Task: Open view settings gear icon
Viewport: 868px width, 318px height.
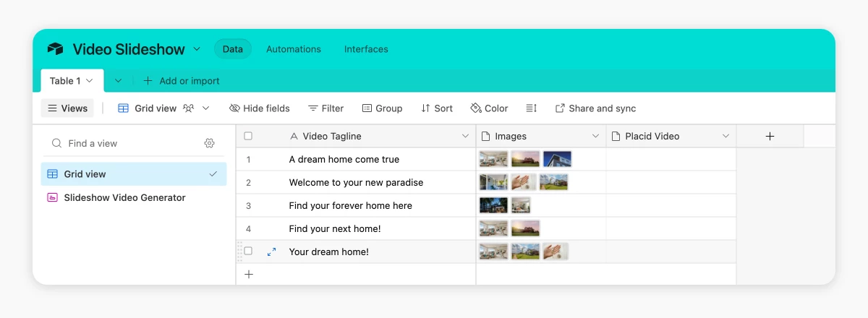Action: click(x=210, y=143)
